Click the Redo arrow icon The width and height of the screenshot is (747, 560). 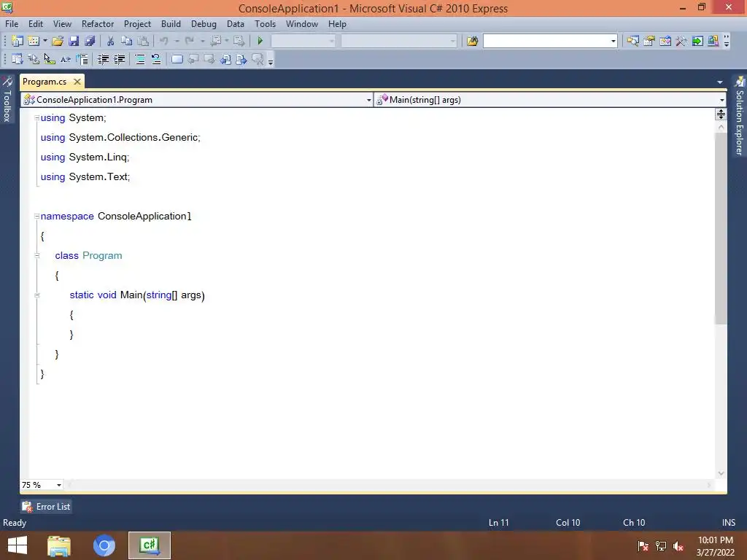point(190,41)
